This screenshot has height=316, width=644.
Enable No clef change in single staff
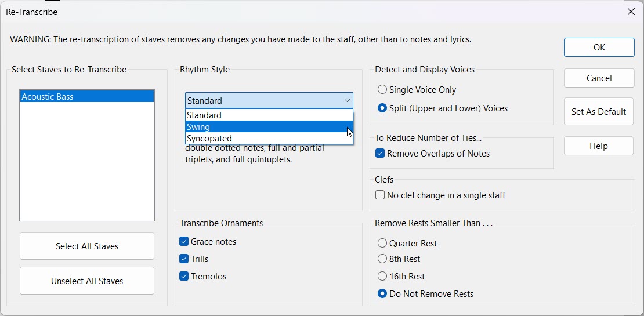coord(380,195)
